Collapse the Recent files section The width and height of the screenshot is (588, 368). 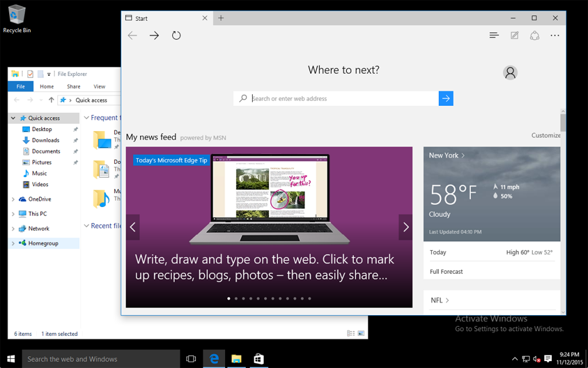87,225
